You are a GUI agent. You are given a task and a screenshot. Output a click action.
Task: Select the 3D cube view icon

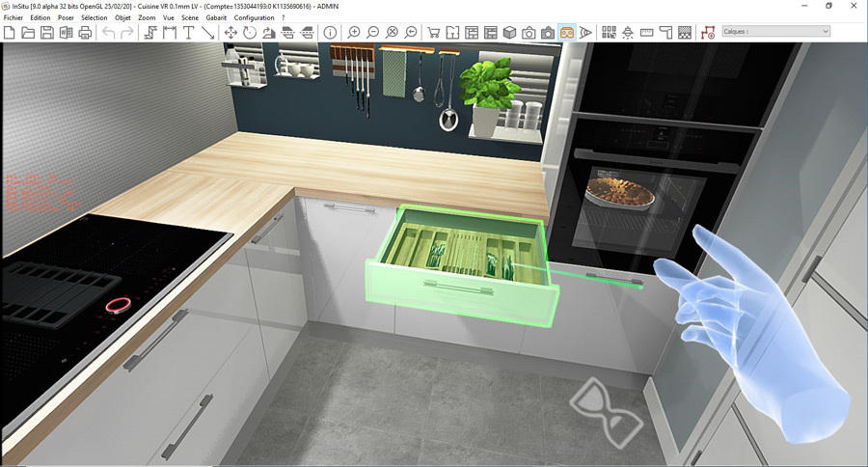point(509,33)
